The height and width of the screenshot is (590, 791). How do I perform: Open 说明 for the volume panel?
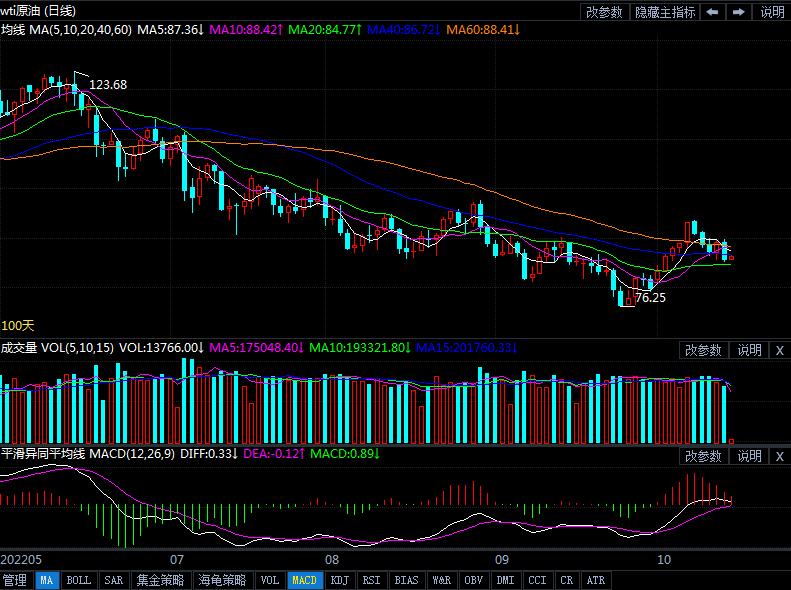750,350
